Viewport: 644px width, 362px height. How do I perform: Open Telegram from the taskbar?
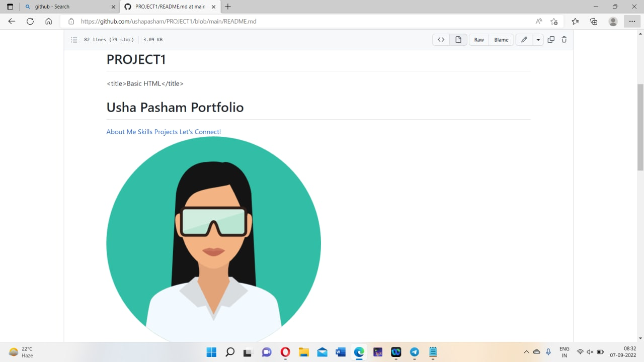414,352
